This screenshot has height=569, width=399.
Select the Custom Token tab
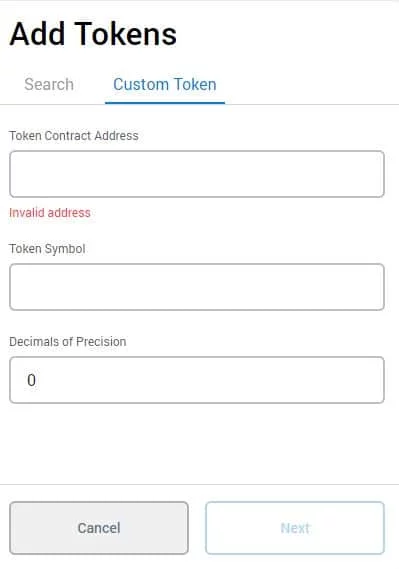click(x=165, y=85)
